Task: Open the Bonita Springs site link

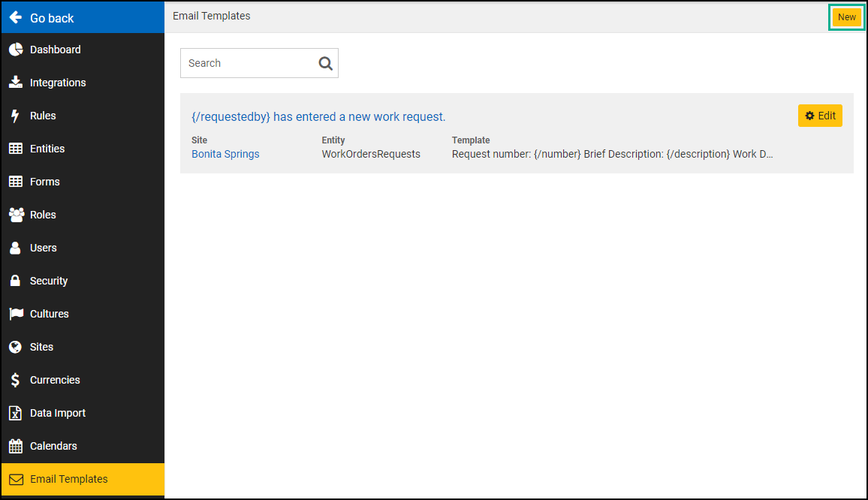Action: pyautogui.click(x=225, y=154)
